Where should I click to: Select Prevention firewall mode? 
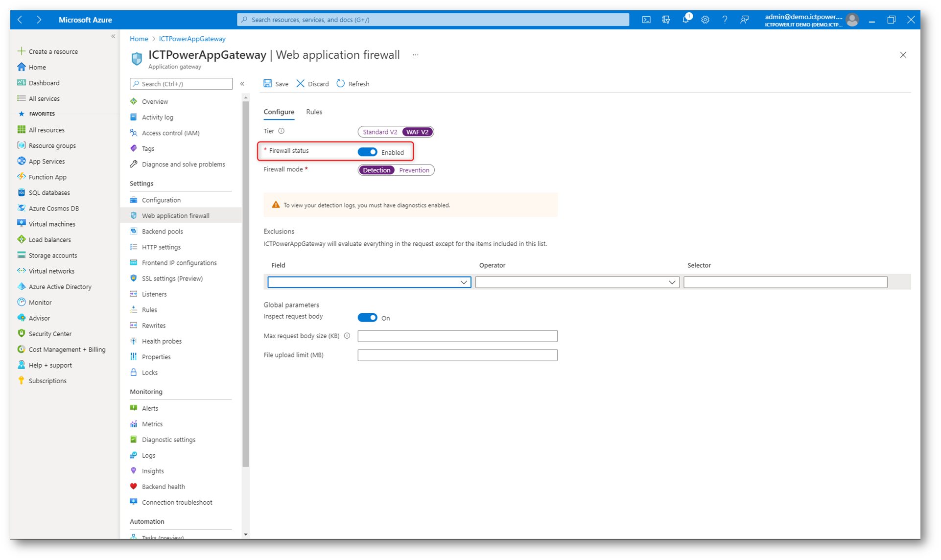[x=414, y=170]
